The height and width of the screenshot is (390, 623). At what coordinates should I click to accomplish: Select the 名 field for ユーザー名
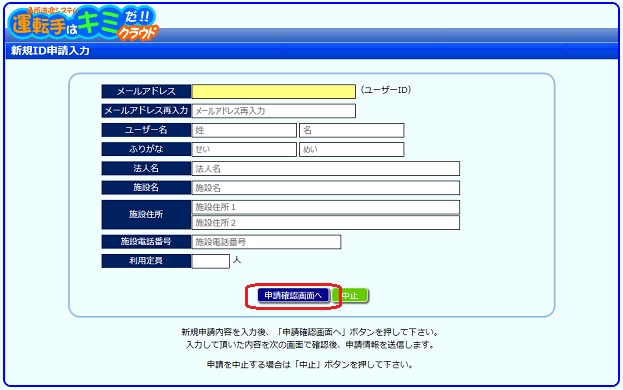click(x=352, y=130)
